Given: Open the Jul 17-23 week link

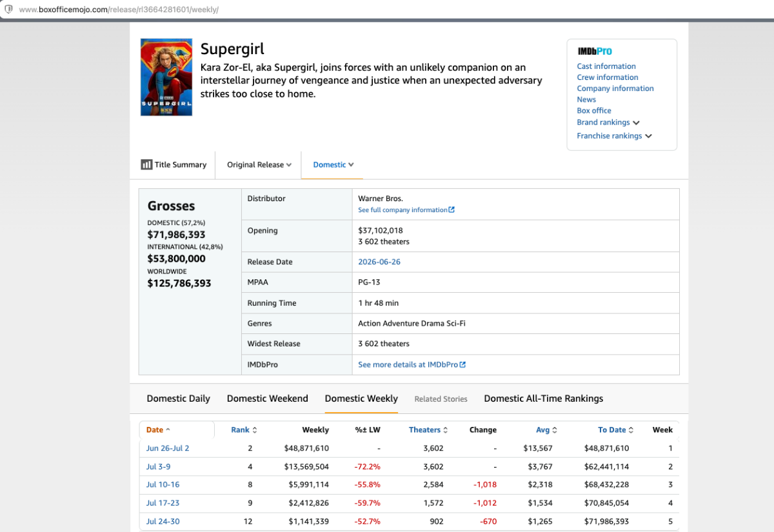Looking at the screenshot, I should click(x=163, y=503).
